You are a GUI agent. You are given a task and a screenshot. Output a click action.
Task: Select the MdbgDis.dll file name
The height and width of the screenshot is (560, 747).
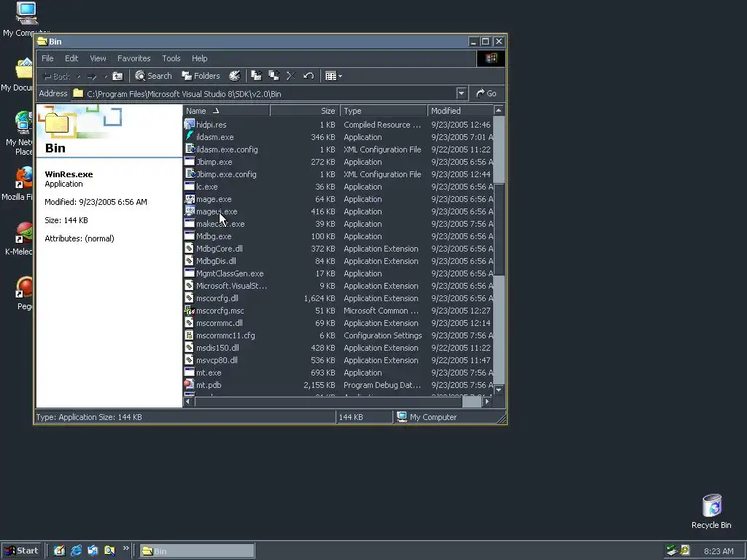click(216, 261)
